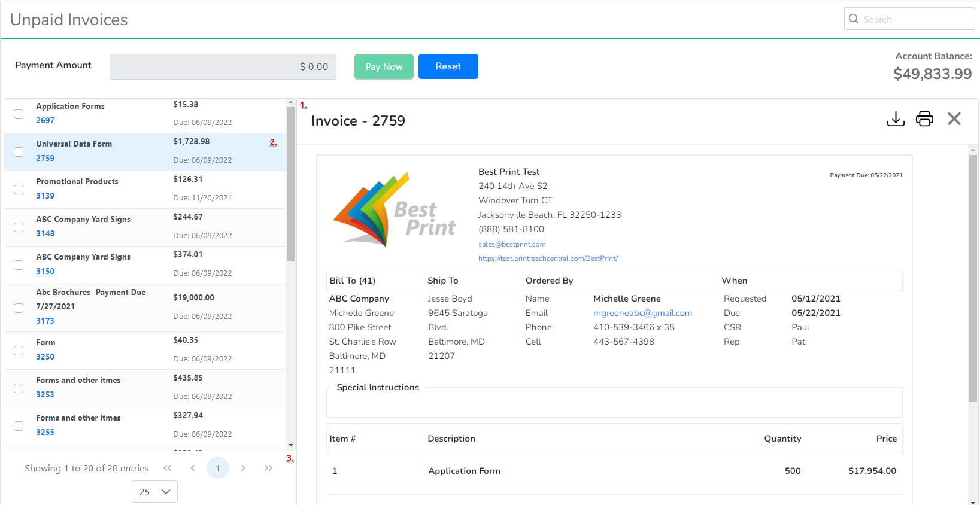Click into the Search field
This screenshot has height=505, width=980.
(909, 19)
